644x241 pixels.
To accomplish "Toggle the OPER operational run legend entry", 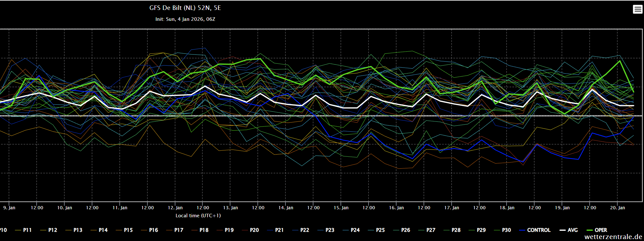I will click(x=597, y=230).
